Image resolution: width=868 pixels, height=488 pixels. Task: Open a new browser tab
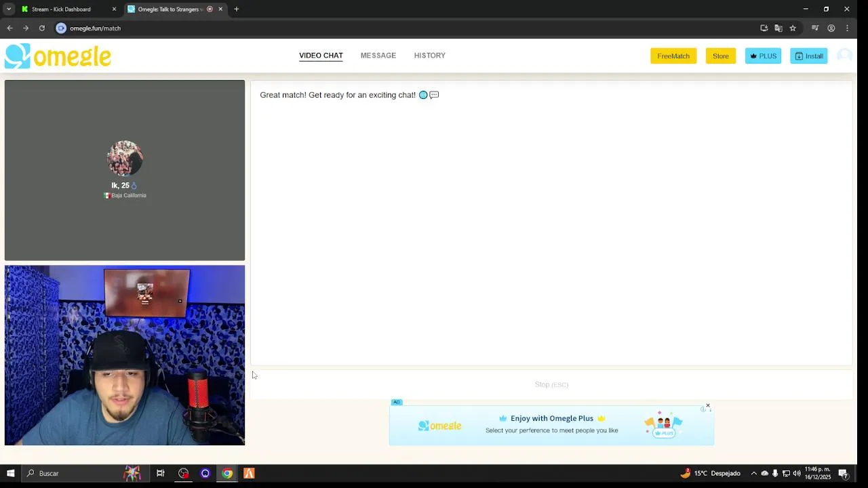tap(236, 9)
